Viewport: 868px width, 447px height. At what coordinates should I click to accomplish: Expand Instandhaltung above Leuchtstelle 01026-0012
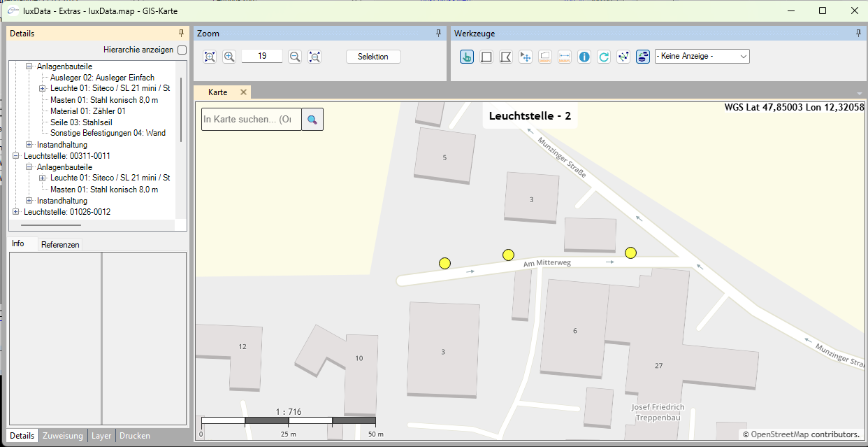coord(29,201)
